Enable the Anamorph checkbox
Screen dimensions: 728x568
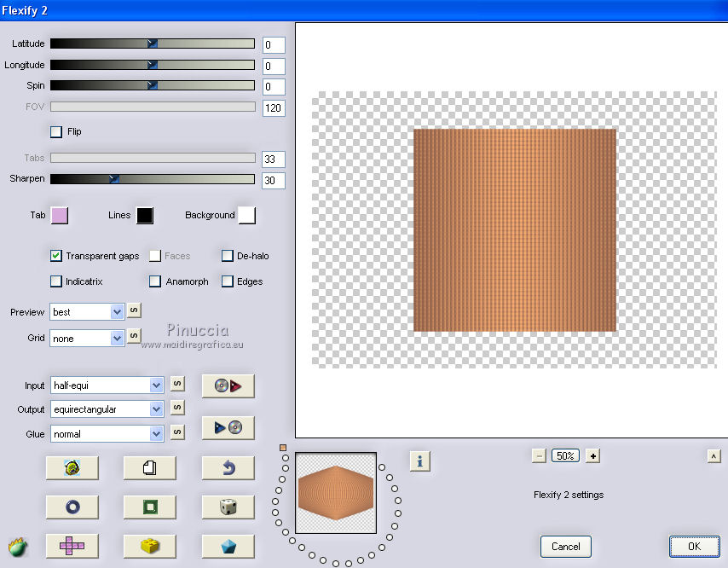pyautogui.click(x=155, y=281)
